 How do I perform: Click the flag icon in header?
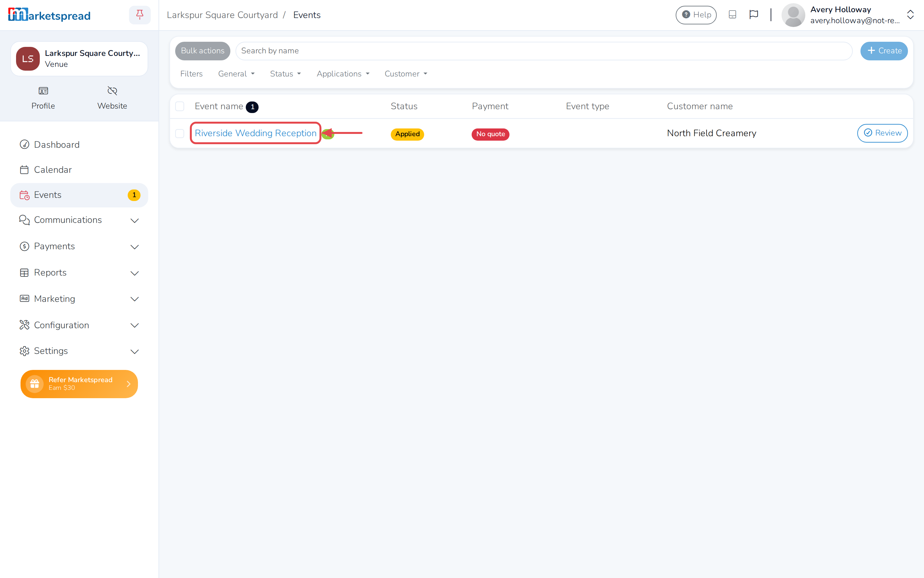[x=753, y=15]
